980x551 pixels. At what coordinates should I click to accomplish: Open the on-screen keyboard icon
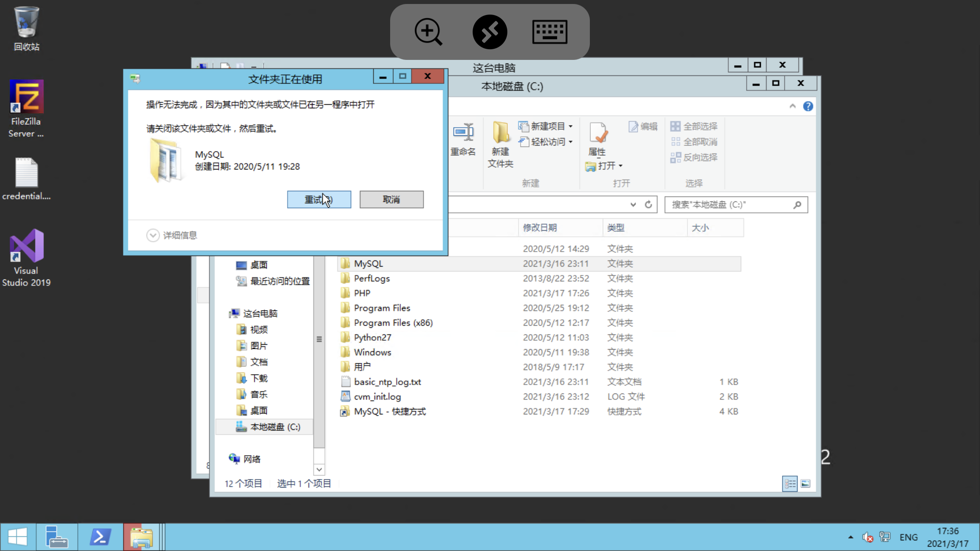coord(549,32)
